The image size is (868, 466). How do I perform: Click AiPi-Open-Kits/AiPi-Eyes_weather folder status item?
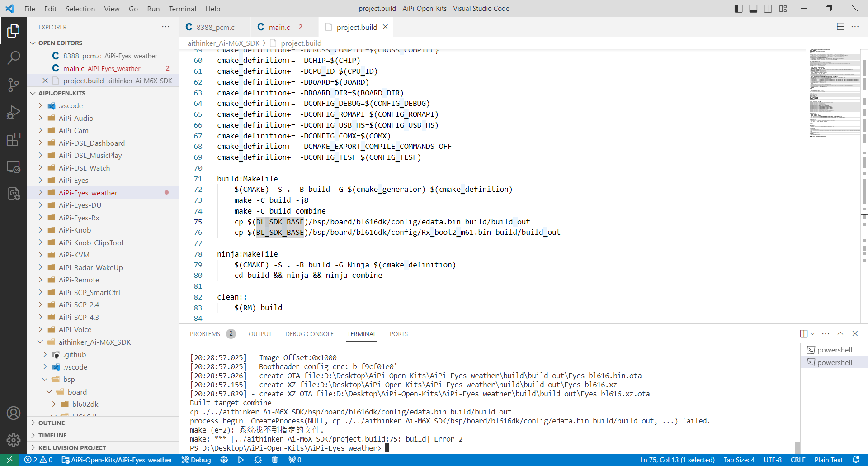[117, 460]
